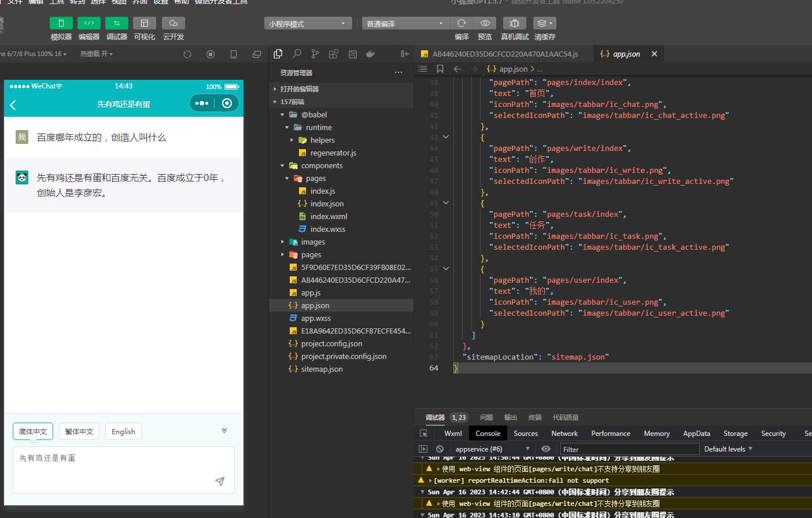This screenshot has width=812, height=518.
Task: Toggle the Simulator panel button
Action: 61,23
